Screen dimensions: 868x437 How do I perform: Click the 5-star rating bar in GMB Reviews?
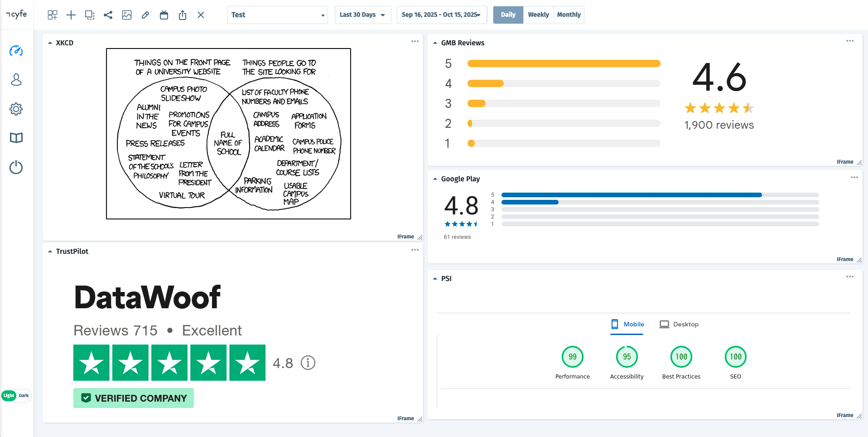tap(564, 63)
